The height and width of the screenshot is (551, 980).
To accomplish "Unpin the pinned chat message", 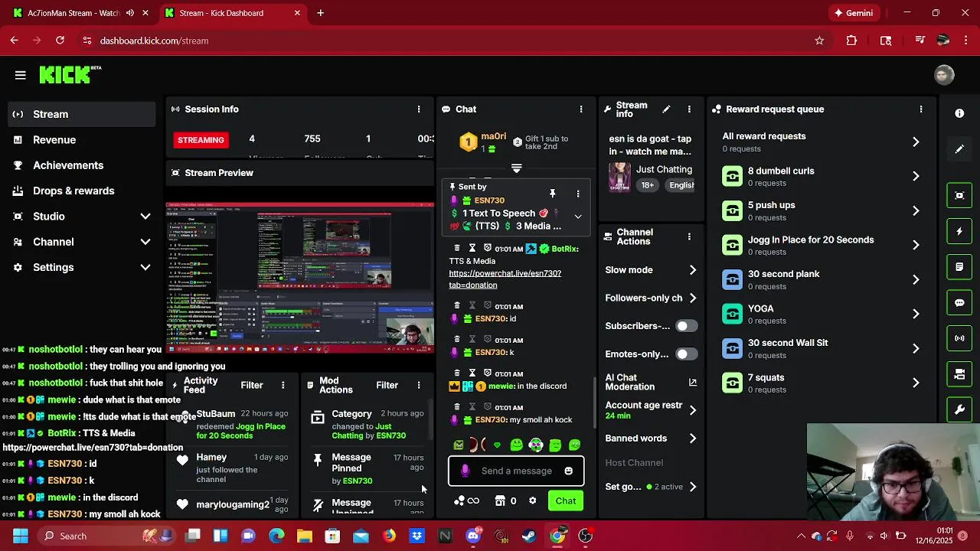I will pyautogui.click(x=552, y=194).
